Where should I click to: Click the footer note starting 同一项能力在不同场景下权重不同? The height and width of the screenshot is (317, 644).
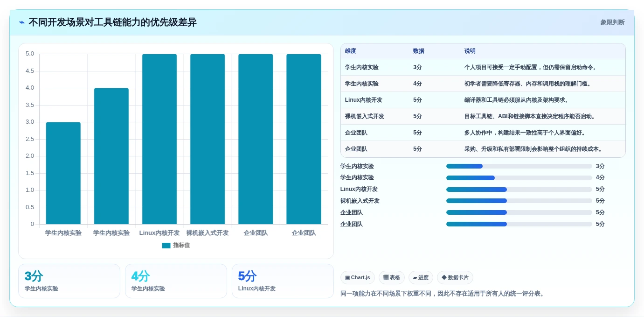(x=443, y=294)
